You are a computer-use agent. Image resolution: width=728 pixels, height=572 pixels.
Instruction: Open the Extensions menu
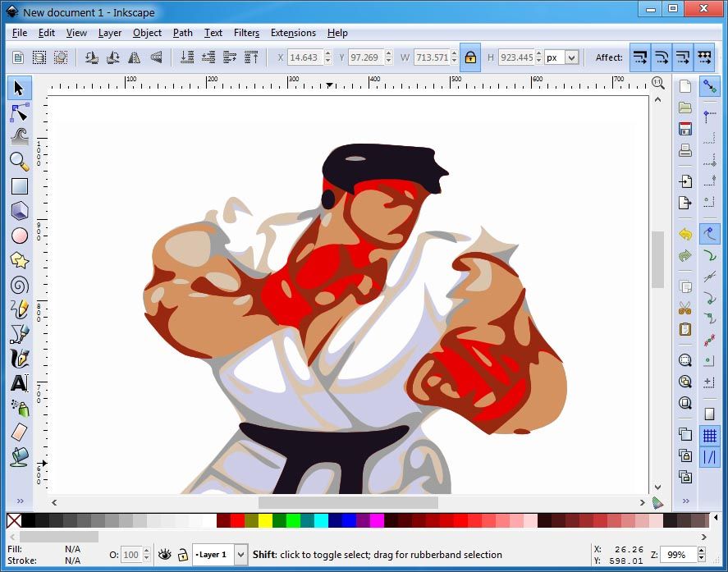(x=294, y=33)
